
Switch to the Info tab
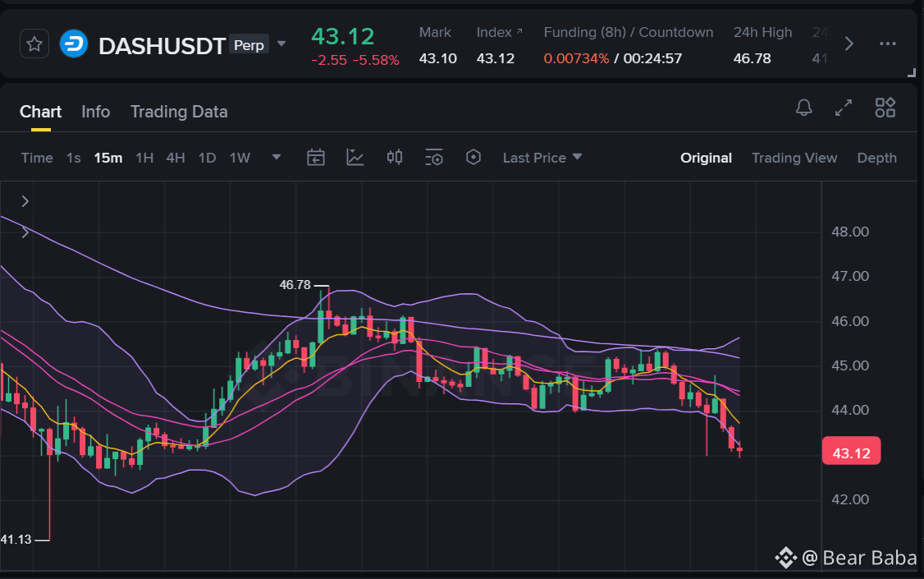[x=95, y=112]
